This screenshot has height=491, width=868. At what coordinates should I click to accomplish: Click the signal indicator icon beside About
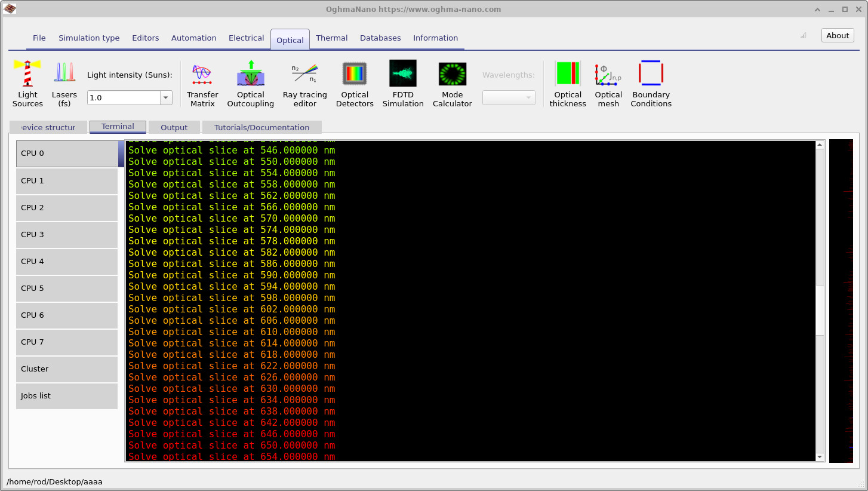804,36
